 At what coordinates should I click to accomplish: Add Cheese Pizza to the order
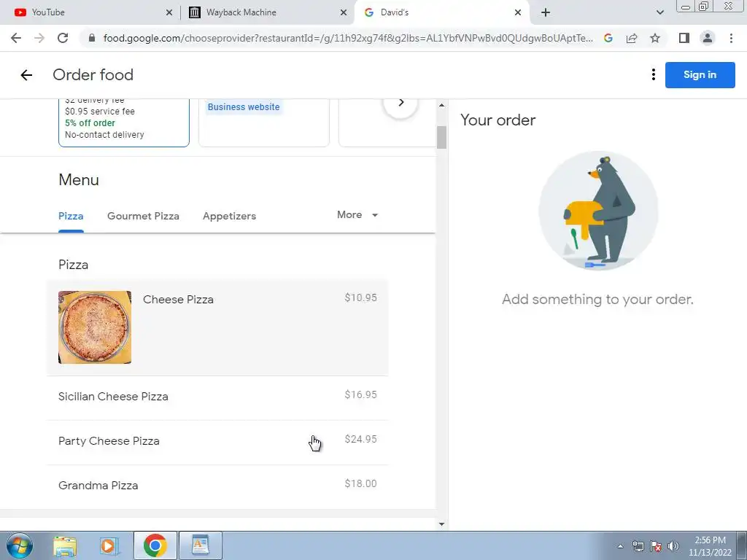coord(217,327)
